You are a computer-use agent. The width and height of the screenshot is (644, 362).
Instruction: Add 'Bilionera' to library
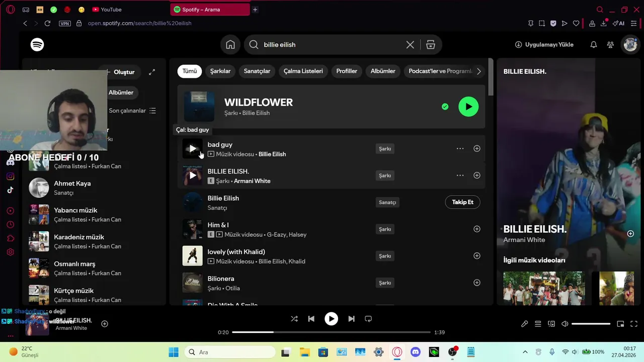pyautogui.click(x=477, y=283)
